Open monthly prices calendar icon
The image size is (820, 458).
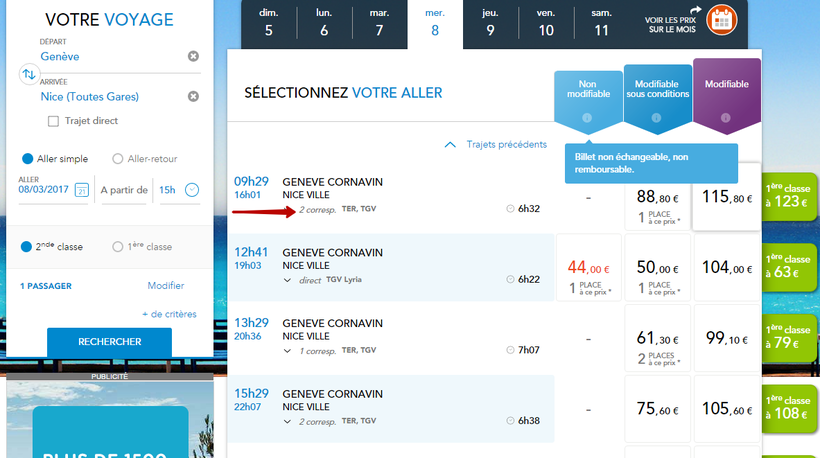click(x=720, y=19)
